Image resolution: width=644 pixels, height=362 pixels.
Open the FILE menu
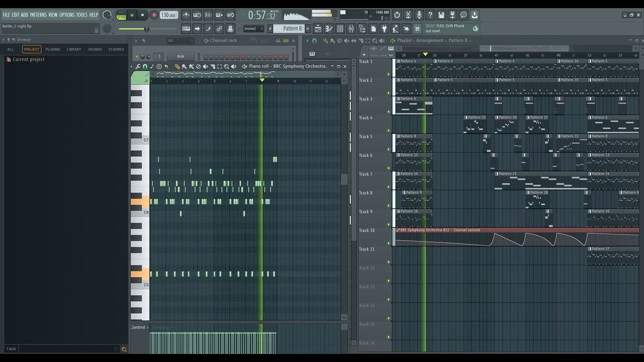[x=6, y=15]
